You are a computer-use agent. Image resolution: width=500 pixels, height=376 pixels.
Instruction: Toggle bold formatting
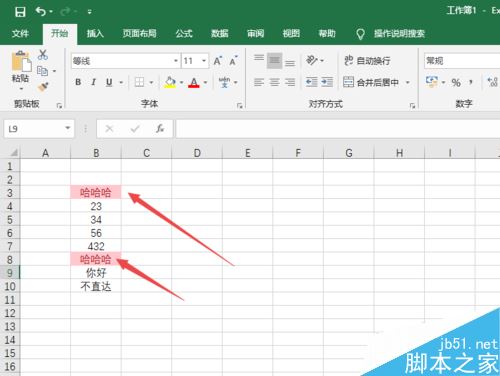click(78, 82)
